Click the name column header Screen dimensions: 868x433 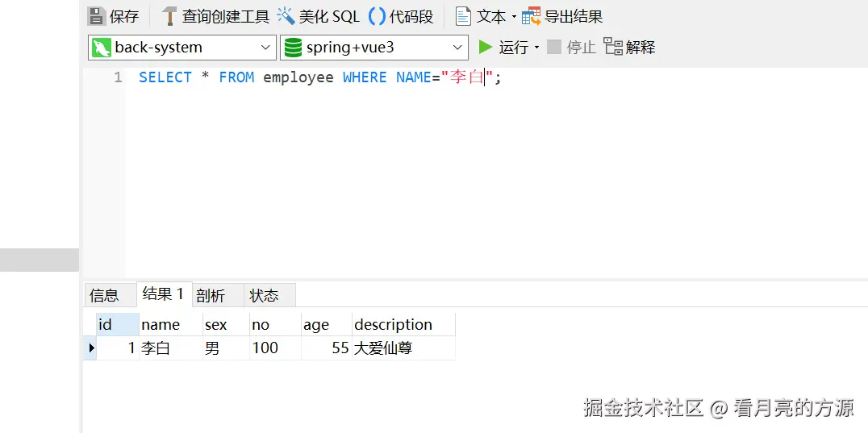pos(170,324)
